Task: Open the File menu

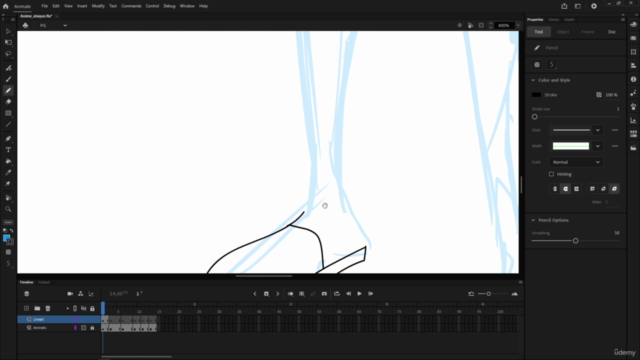Action: (44, 6)
